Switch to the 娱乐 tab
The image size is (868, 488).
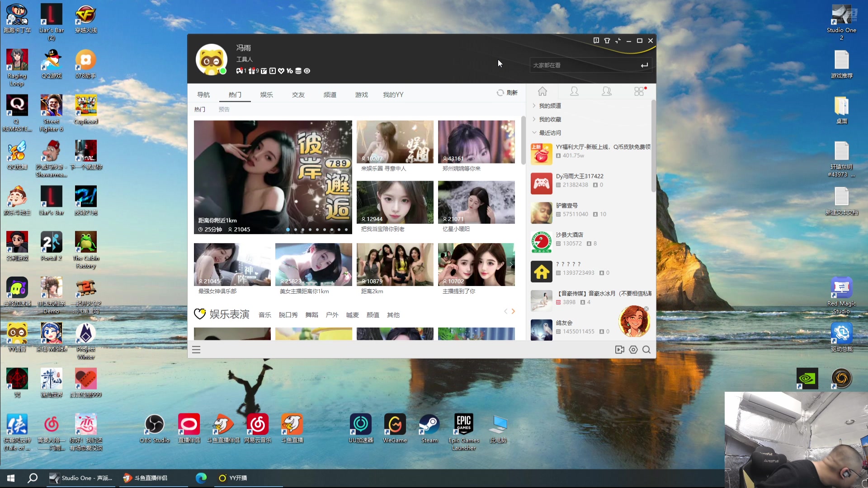266,95
